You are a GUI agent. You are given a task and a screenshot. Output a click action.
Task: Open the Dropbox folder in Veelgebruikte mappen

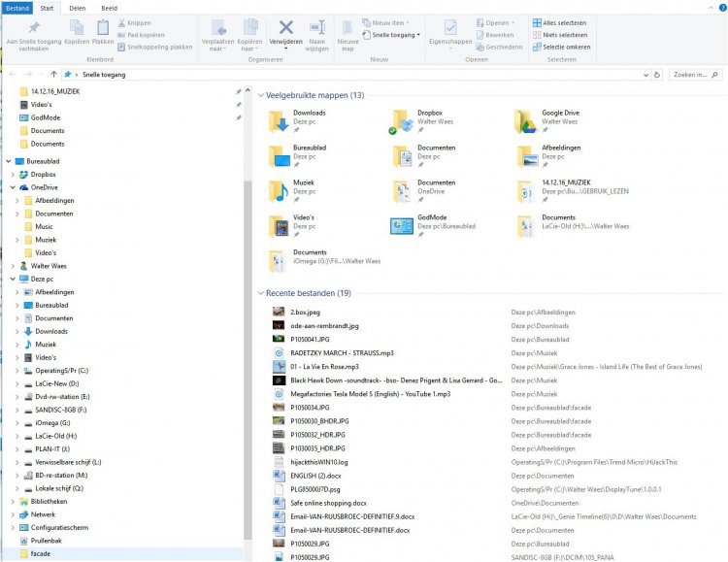click(402, 120)
